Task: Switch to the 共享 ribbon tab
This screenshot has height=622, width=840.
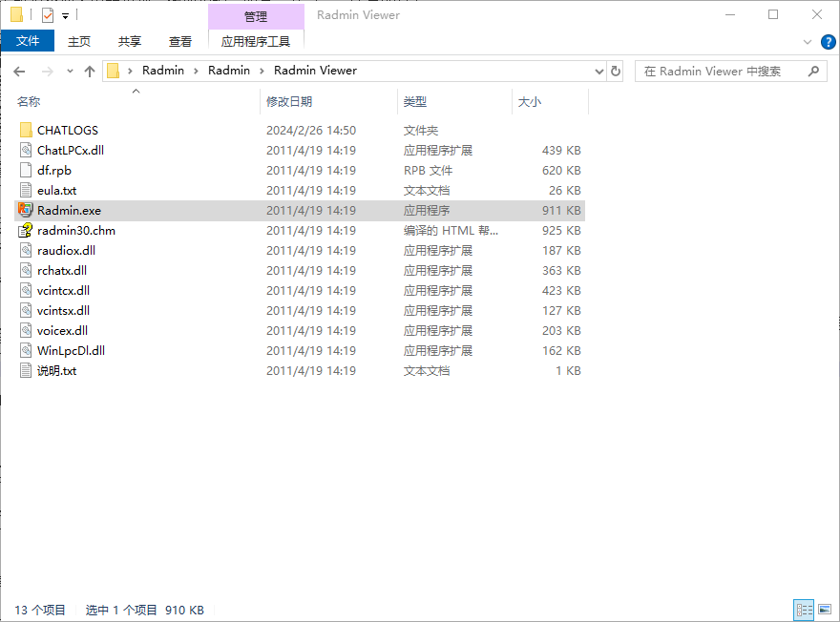Action: 130,41
